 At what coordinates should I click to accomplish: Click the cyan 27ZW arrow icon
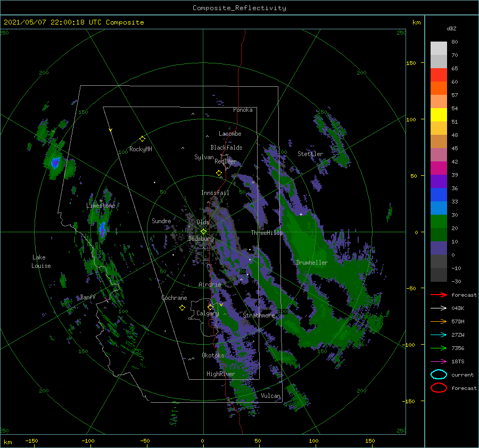[x=439, y=335]
